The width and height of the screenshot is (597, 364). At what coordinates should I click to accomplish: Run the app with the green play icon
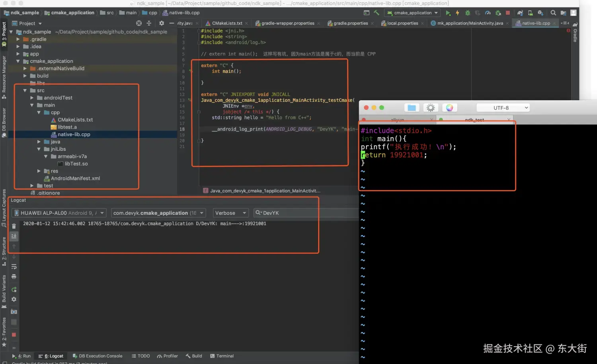pos(448,13)
